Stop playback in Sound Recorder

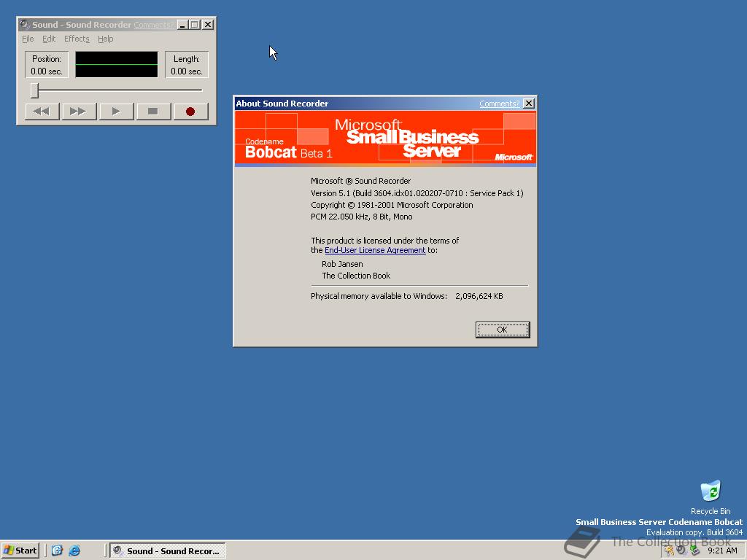153,112
